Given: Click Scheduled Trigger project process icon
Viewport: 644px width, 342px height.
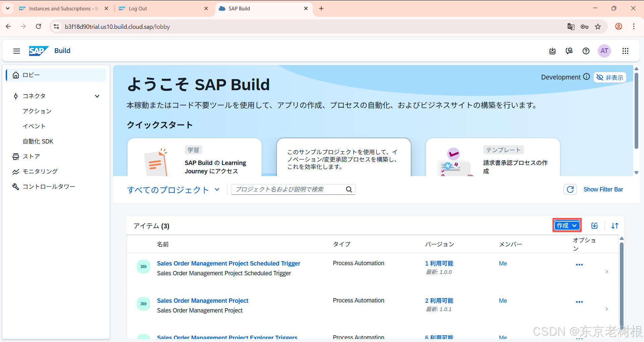Looking at the screenshot, I should point(144,267).
